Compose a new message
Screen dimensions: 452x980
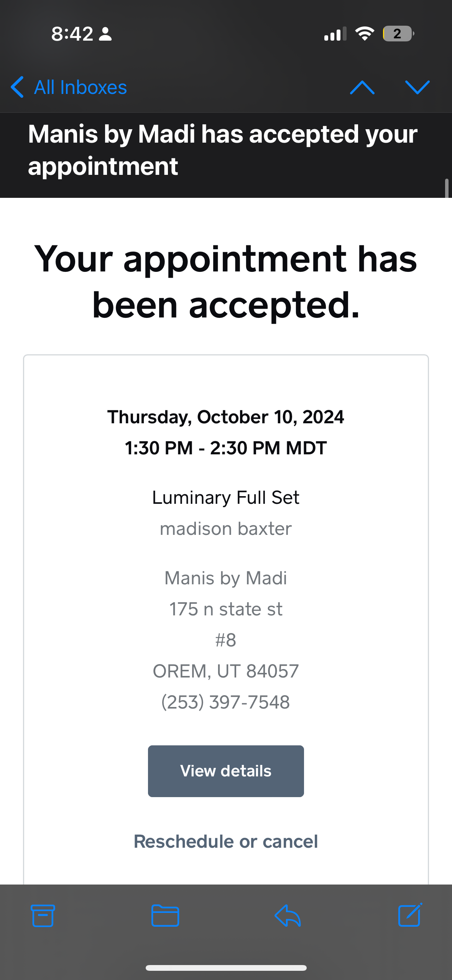410,916
